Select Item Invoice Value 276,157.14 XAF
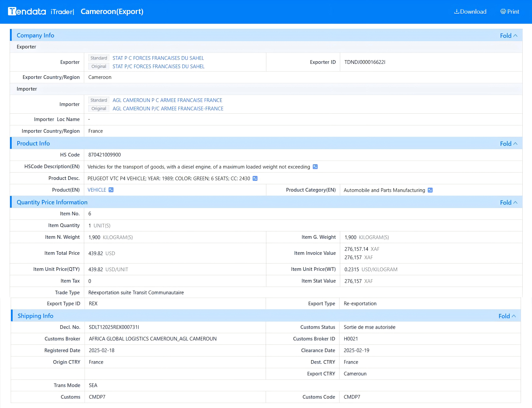The height and width of the screenshot is (408, 532). point(362,249)
